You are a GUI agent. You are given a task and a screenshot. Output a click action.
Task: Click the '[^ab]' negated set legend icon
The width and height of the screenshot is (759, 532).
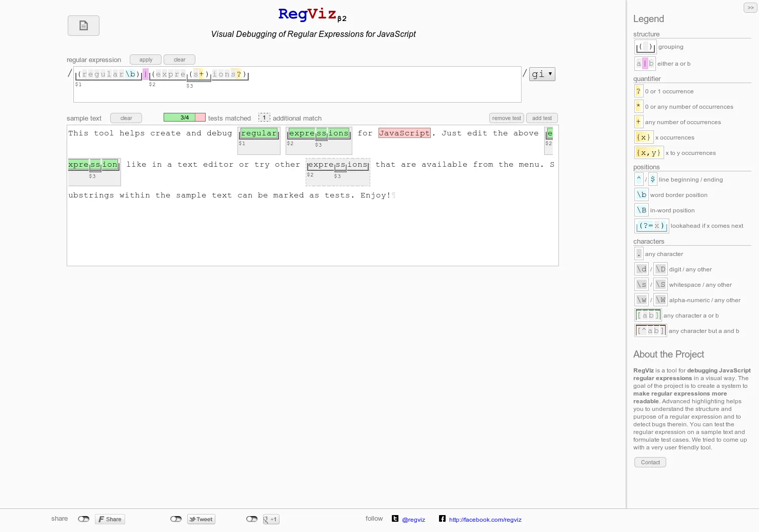click(651, 331)
